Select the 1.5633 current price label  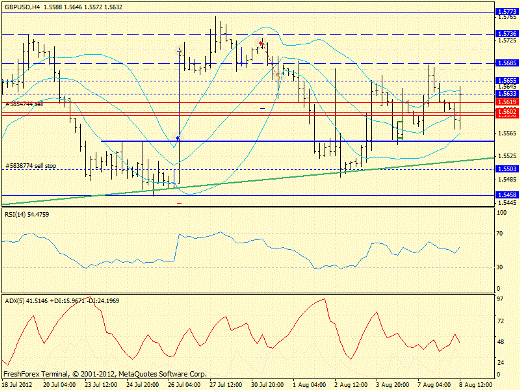(x=507, y=94)
